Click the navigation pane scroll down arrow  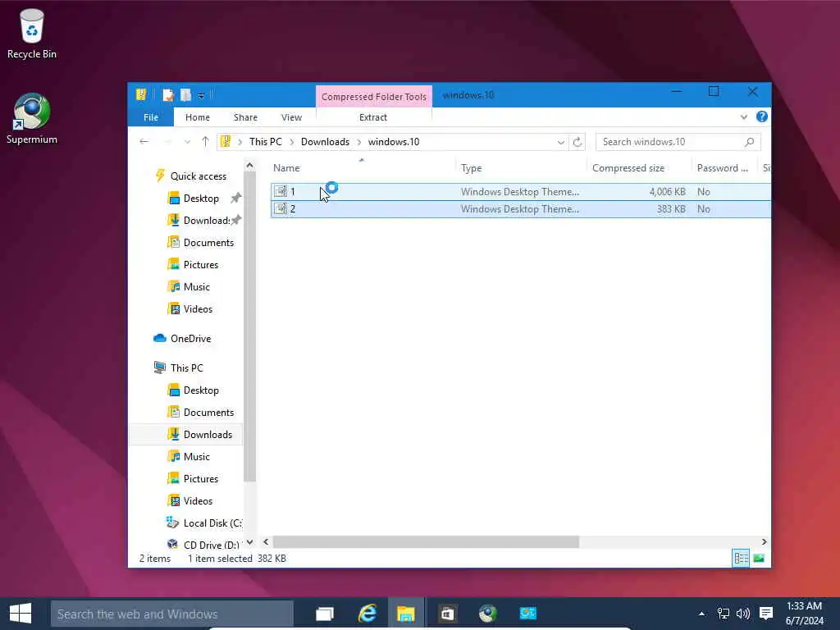(x=249, y=542)
